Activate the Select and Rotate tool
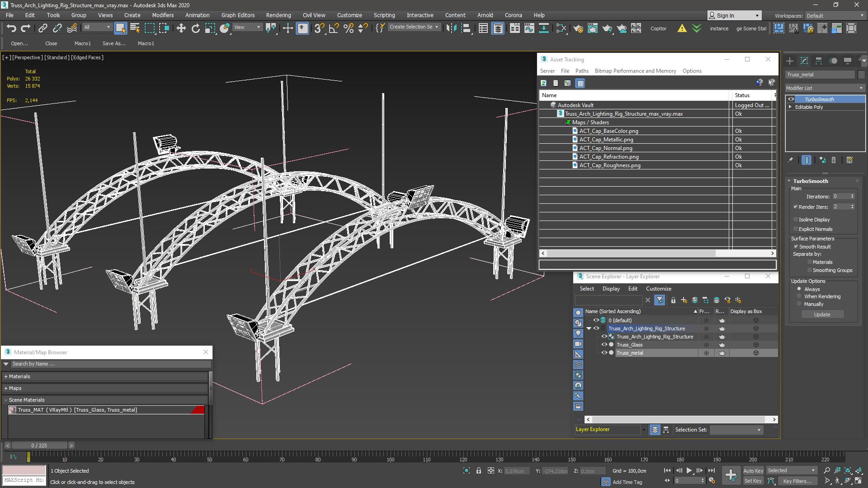868x488 pixels. pyautogui.click(x=195, y=28)
